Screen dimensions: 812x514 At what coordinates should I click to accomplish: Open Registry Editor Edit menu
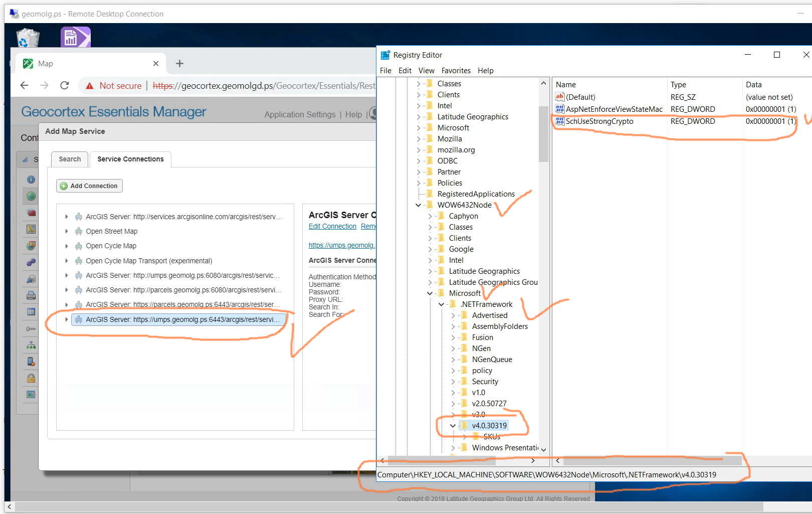[x=405, y=71]
